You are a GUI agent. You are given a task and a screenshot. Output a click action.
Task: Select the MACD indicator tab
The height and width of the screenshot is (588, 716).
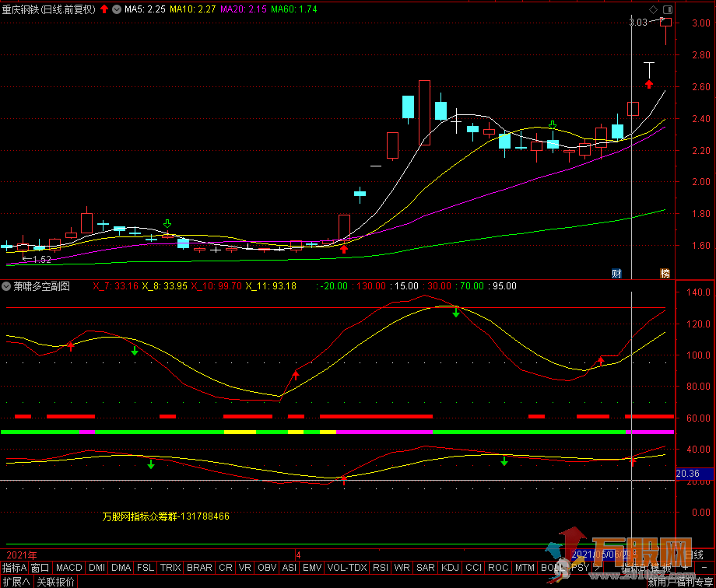point(69,568)
